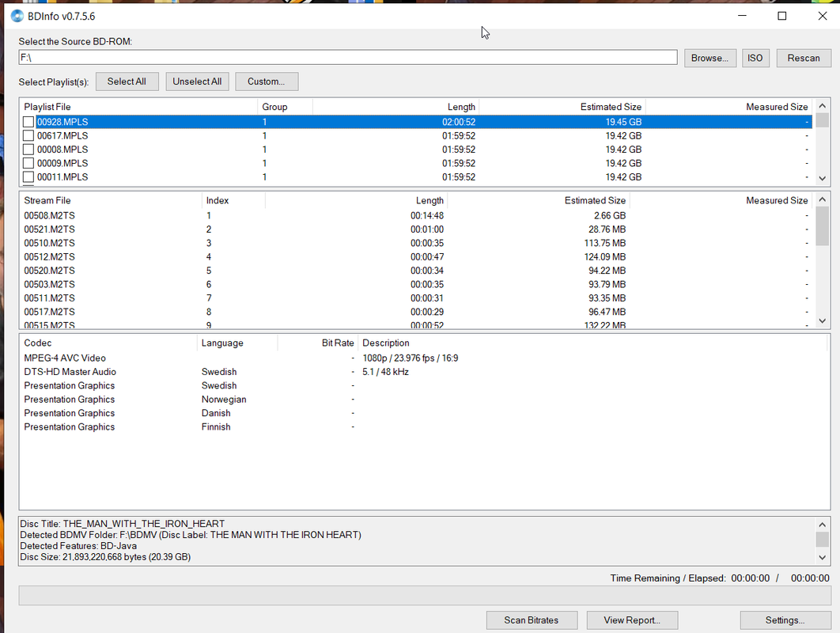Sort by Codec column header
This screenshot has width=840, height=633.
point(108,343)
